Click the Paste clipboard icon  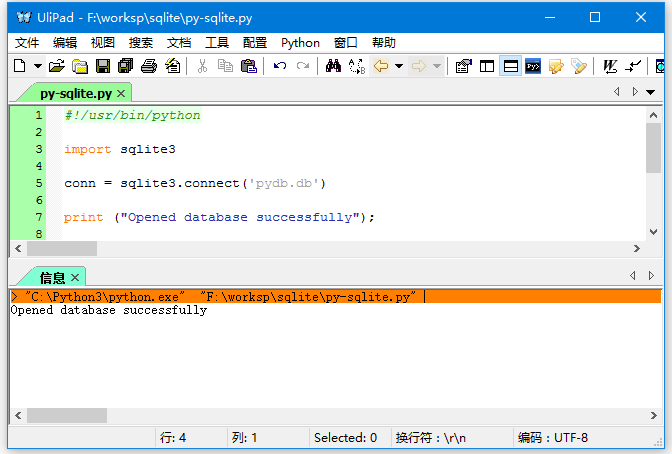pyautogui.click(x=249, y=66)
